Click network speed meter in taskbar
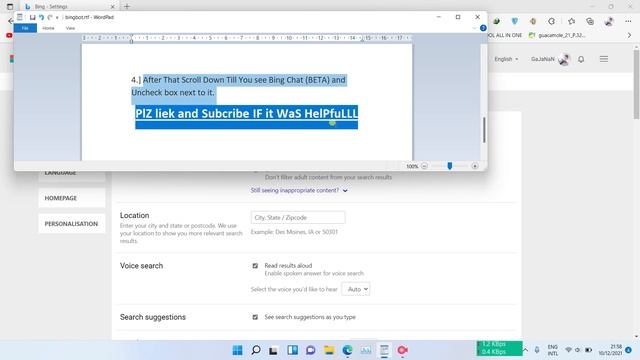 pyautogui.click(x=499, y=348)
